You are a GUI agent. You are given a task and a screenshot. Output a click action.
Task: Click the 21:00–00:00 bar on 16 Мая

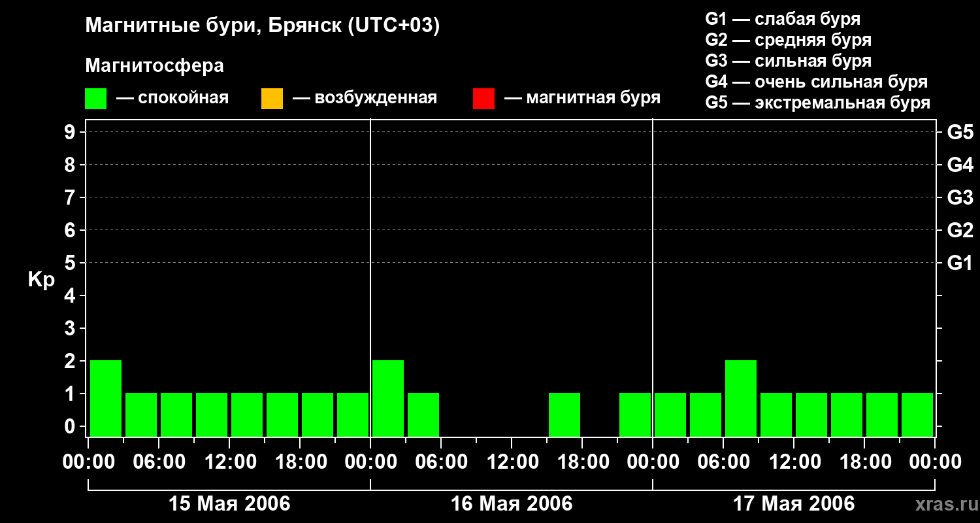point(635,414)
